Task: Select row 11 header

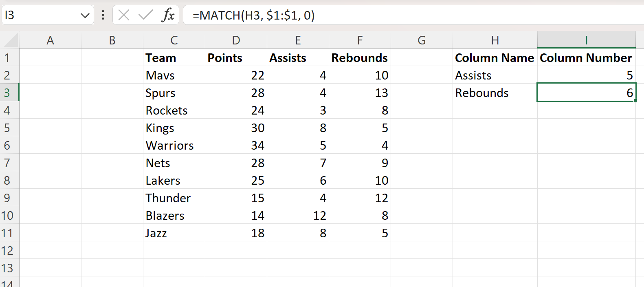Action: pyautogui.click(x=7, y=233)
